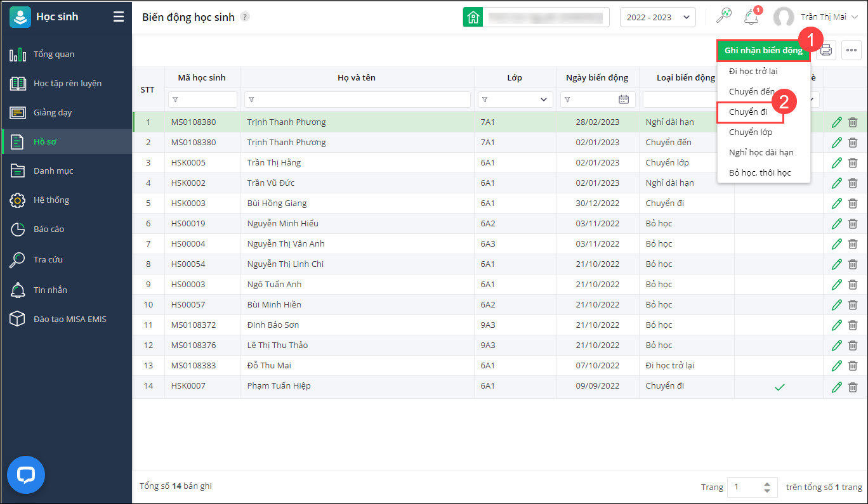Open Giảng dạy in the sidebar
Image resolution: width=868 pixels, height=504 pixels.
coord(66,113)
